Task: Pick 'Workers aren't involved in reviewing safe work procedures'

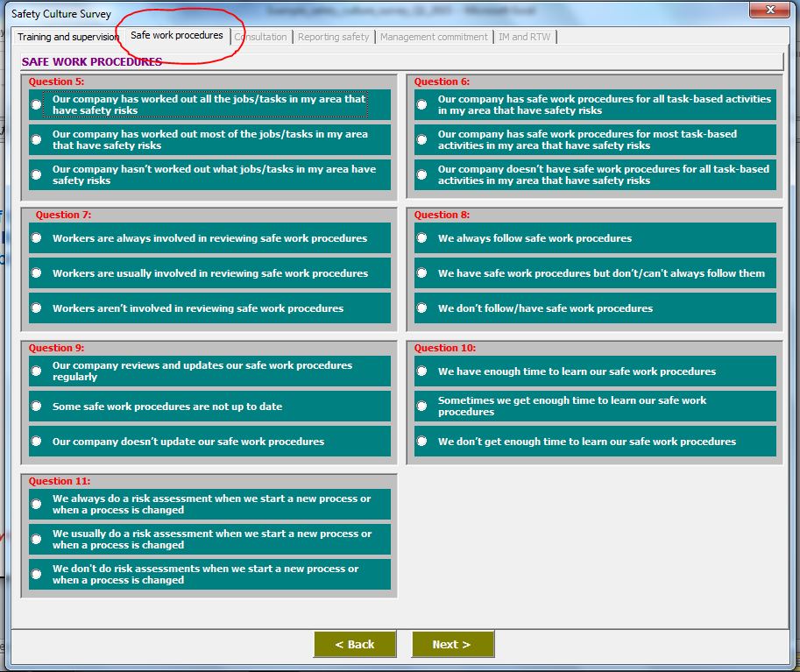Action: click(x=34, y=308)
